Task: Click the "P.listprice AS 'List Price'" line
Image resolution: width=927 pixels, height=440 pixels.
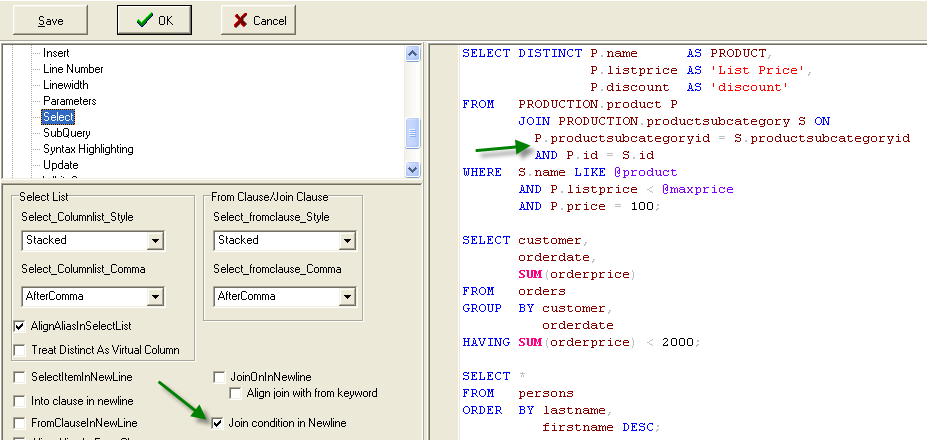Action: click(x=702, y=70)
